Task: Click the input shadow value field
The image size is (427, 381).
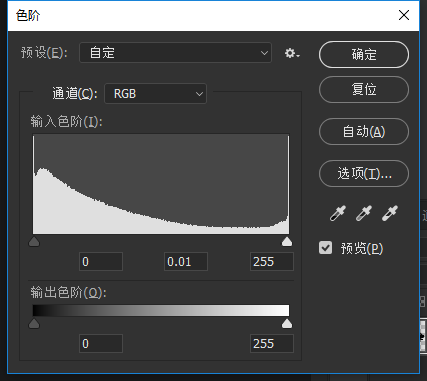Action: pos(101,262)
